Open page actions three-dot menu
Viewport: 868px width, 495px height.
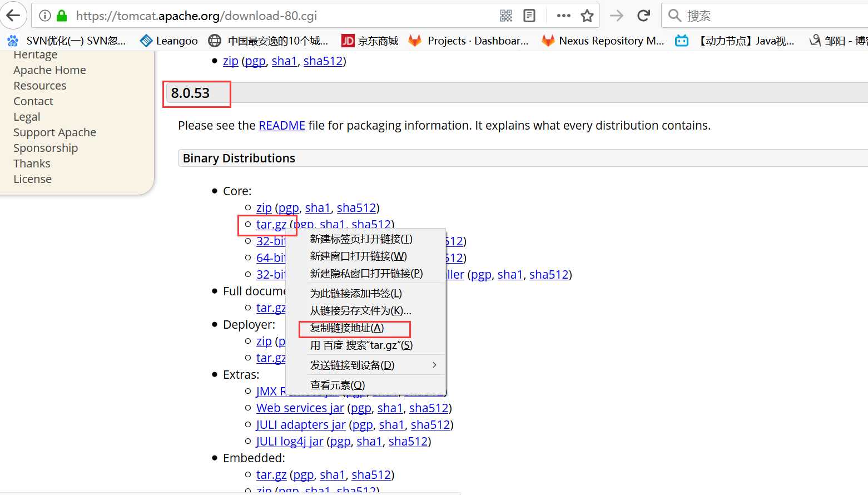click(563, 16)
